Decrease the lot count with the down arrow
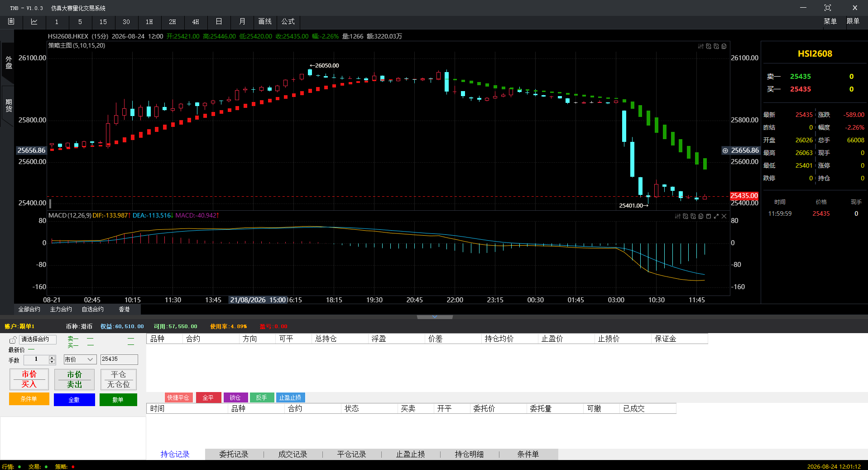Image resolution: width=868 pixels, height=470 pixels. click(52, 362)
